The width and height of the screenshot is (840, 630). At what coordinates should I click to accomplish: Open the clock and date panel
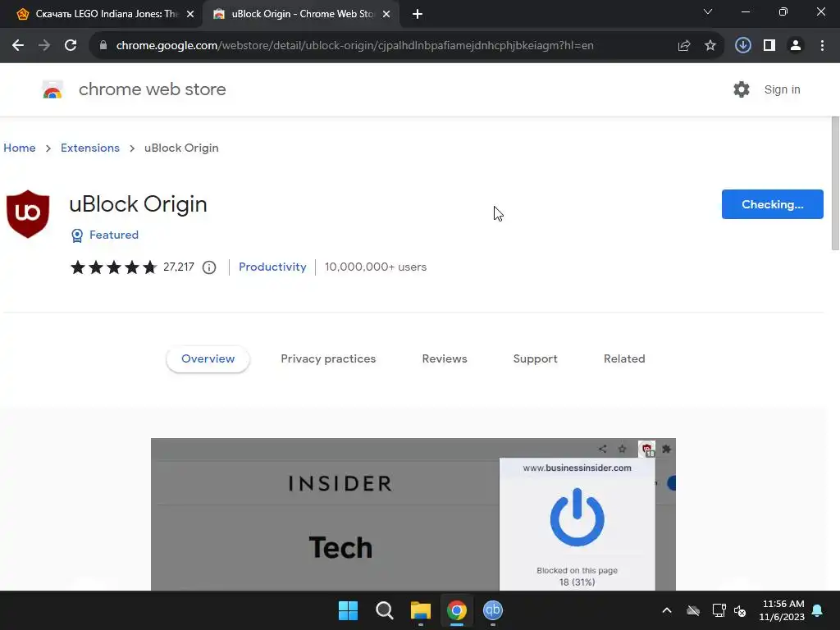pos(782,610)
